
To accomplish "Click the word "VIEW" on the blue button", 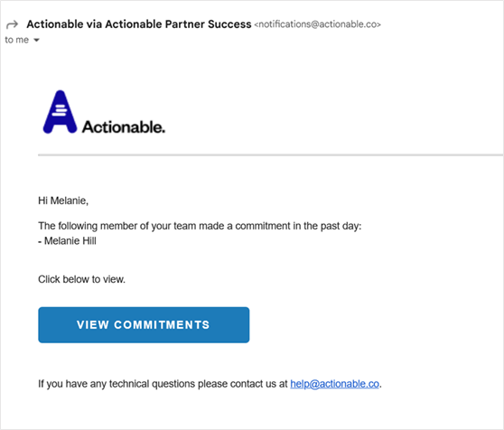I will (92, 325).
